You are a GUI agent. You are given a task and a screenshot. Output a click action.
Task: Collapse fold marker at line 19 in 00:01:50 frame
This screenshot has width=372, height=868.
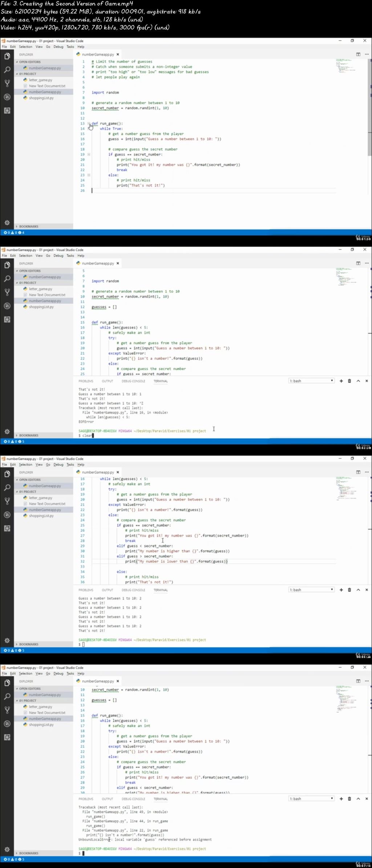[89, 154]
